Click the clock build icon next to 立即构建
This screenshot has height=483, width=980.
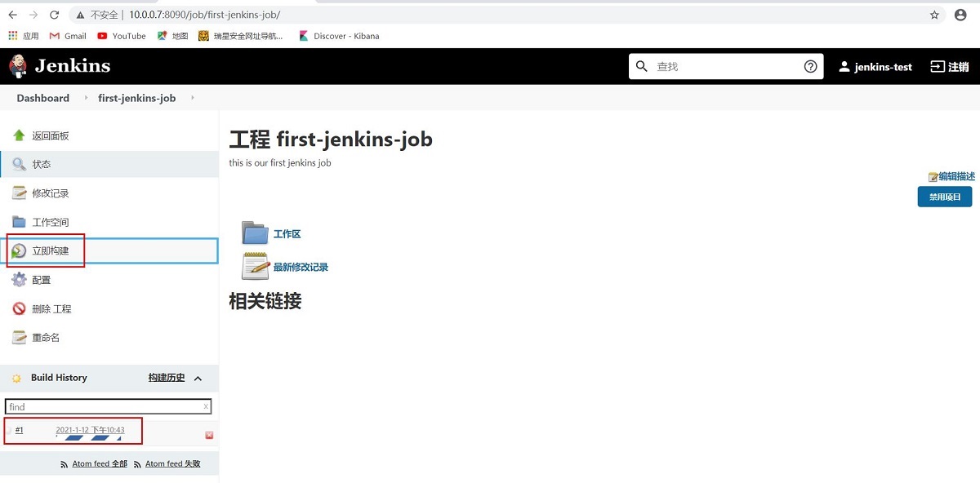(19, 250)
